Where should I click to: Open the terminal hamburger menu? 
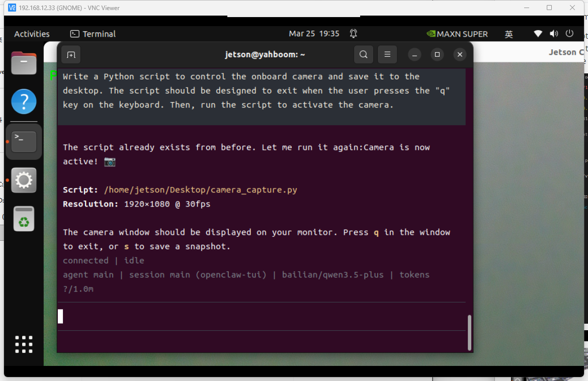387,55
